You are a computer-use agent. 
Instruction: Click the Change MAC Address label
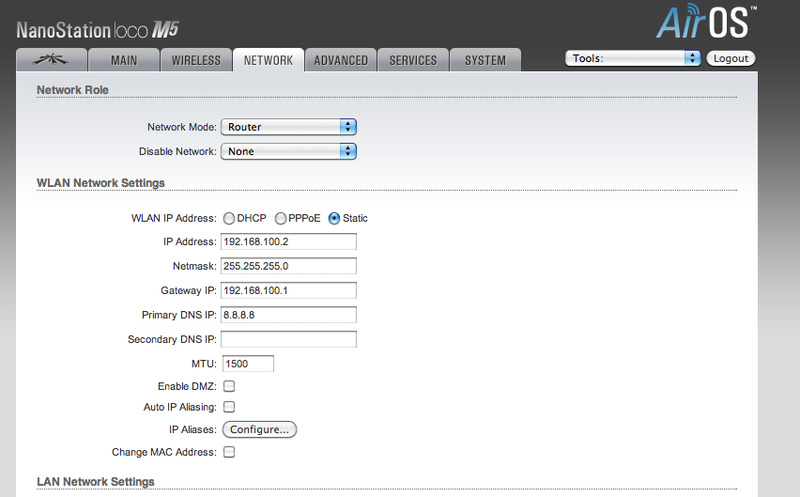(x=164, y=452)
